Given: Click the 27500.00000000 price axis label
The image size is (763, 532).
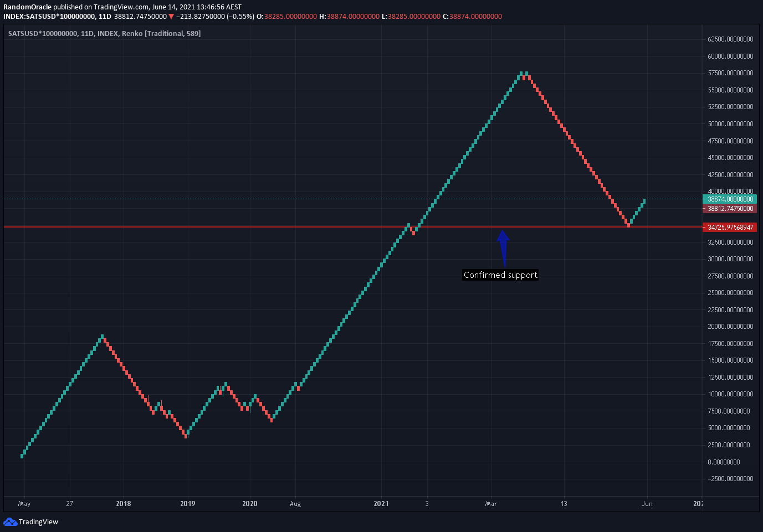Looking at the screenshot, I should point(730,276).
